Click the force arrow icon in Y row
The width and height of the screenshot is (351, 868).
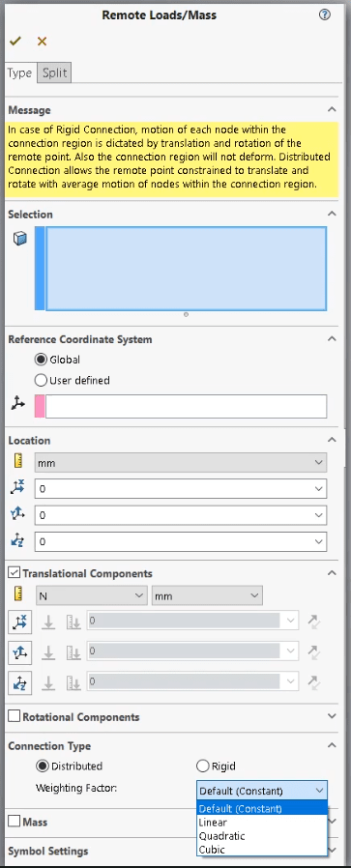pos(48,653)
